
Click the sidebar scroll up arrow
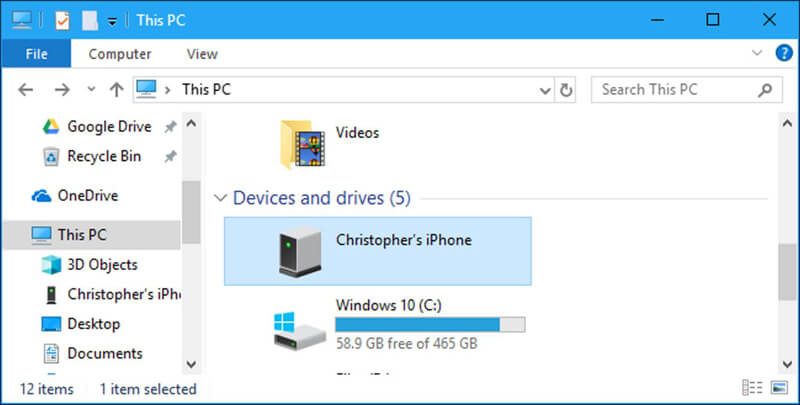coord(191,123)
